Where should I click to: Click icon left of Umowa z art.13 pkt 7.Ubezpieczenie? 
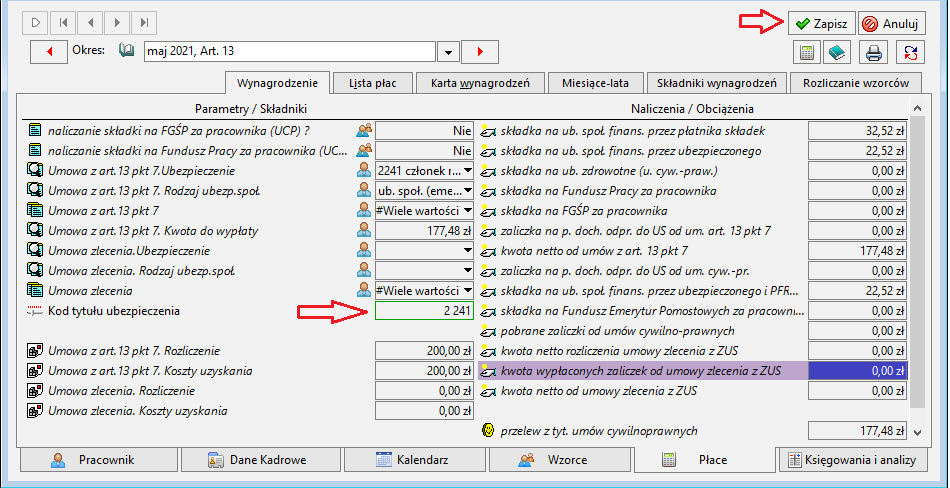point(35,171)
